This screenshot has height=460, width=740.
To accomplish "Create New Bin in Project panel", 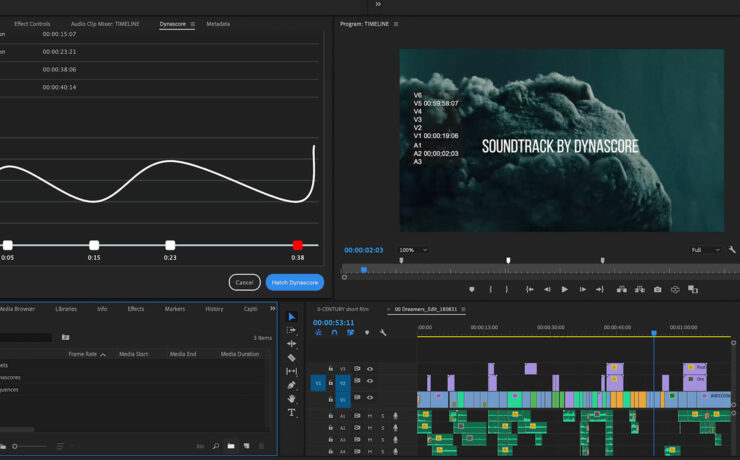I will [x=231, y=446].
